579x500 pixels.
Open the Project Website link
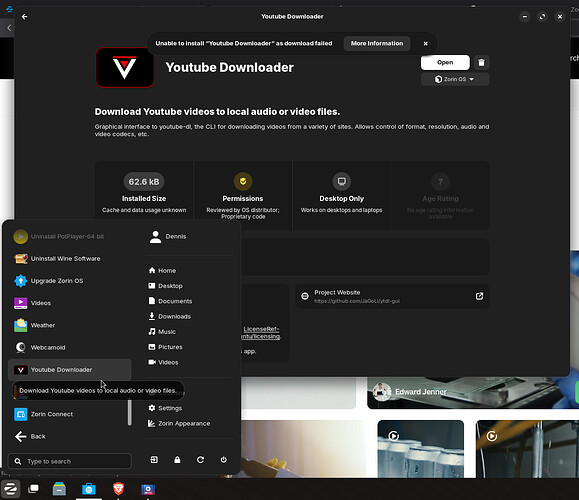coord(392,296)
